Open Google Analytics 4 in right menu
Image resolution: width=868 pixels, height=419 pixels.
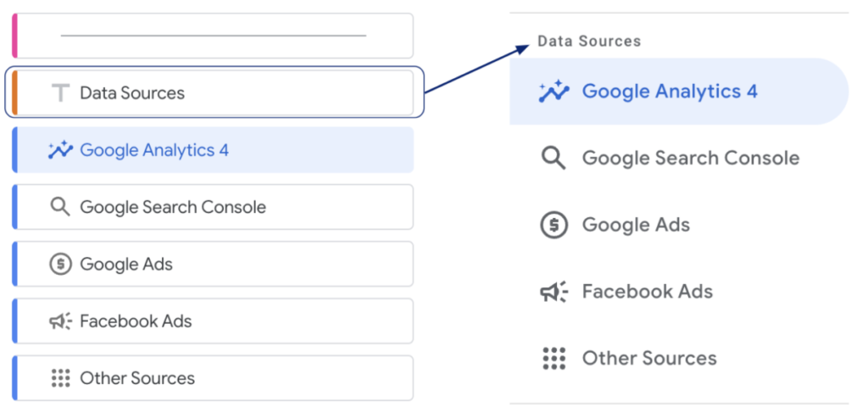tap(670, 92)
